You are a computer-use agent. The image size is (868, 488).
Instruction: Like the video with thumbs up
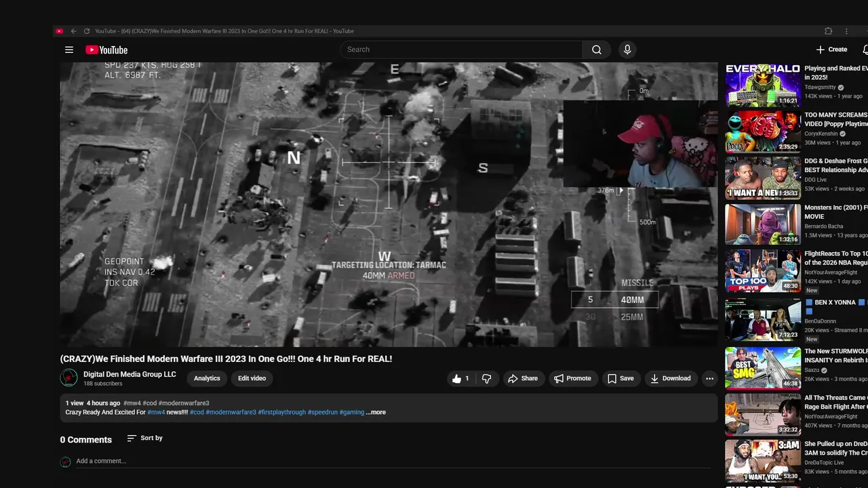coord(461,379)
